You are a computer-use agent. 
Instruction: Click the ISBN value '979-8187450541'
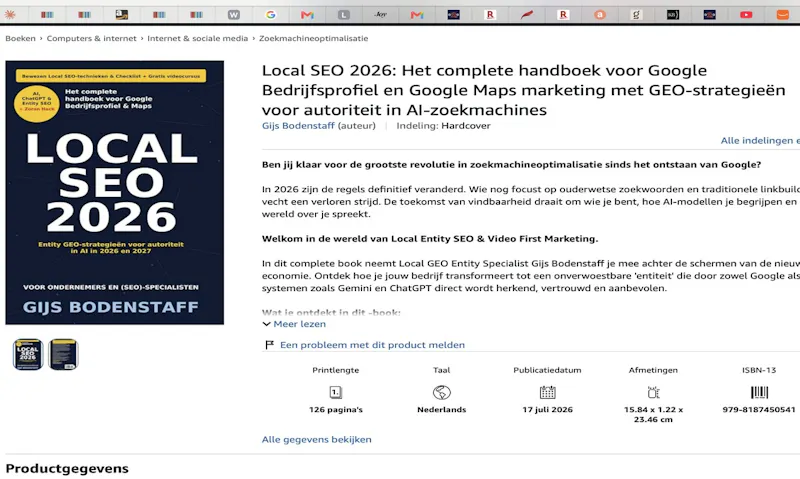759,410
